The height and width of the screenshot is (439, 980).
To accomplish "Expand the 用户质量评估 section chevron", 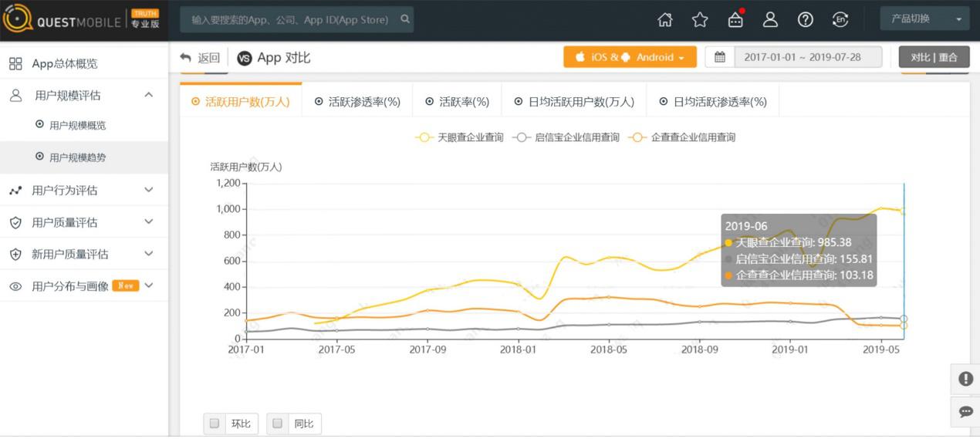I will point(149,222).
